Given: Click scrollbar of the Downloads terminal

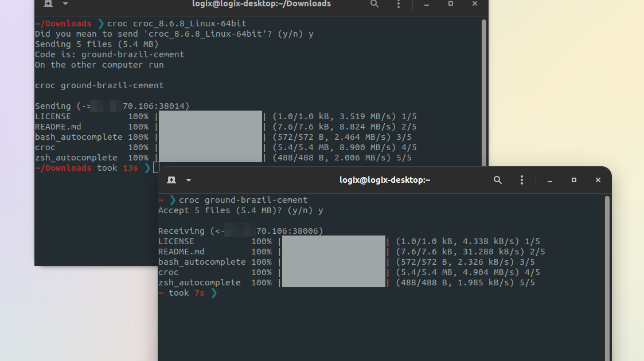Looking at the screenshot, I should pos(484,93).
